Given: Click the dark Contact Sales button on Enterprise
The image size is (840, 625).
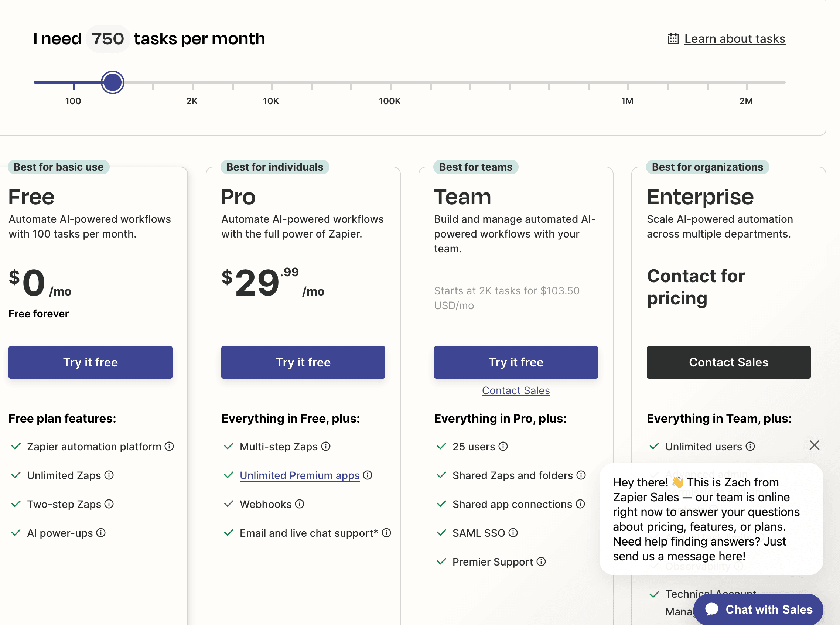Looking at the screenshot, I should tap(728, 362).
